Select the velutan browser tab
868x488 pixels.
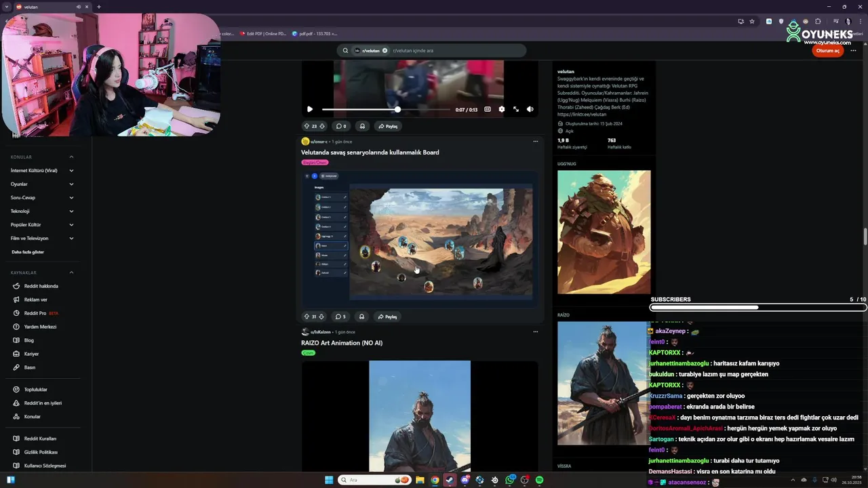(52, 7)
